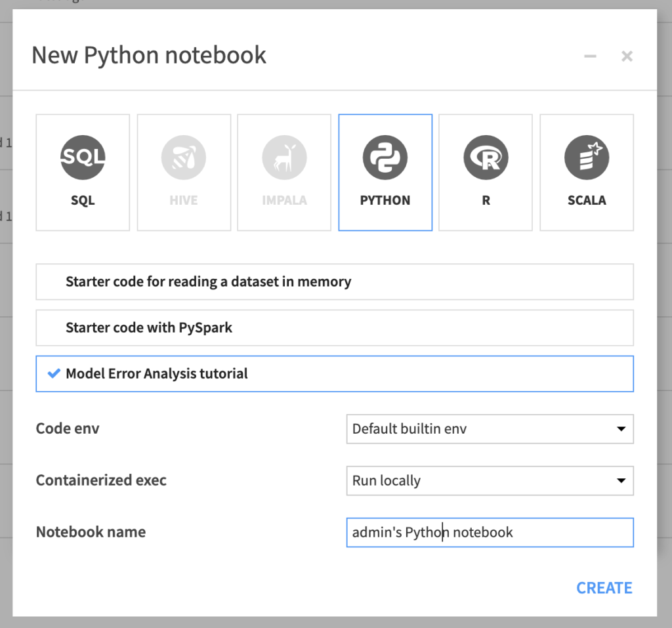Click the CREATE button
672x628 pixels.
coord(604,587)
